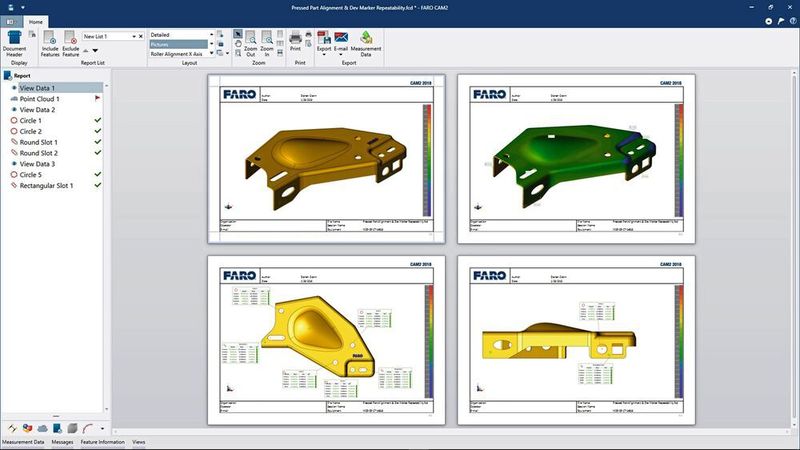Click the Zoom Out magnifier icon

[x=251, y=37]
